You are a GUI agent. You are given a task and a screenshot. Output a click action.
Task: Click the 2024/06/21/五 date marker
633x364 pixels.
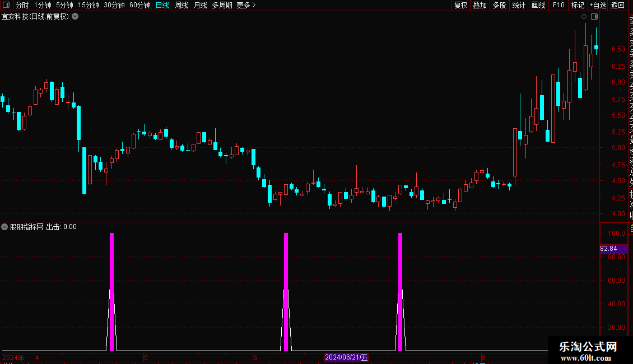346,357
